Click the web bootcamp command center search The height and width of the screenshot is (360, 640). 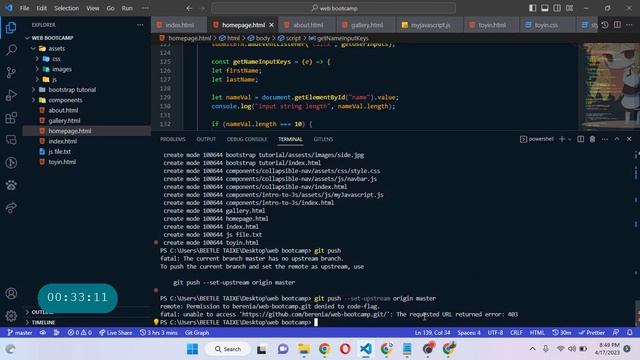333,8
